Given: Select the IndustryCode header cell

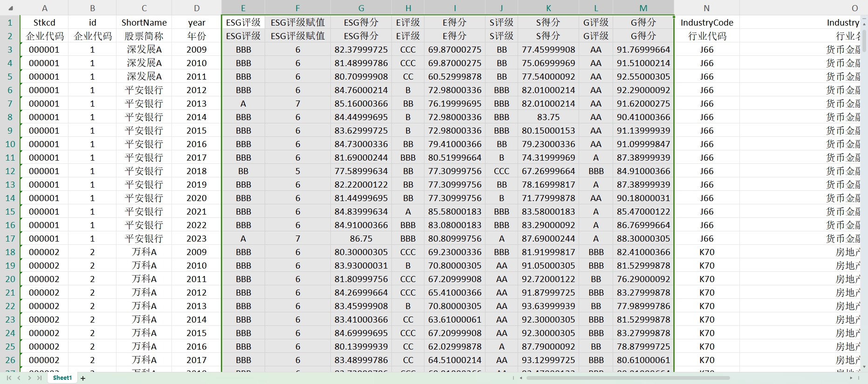Looking at the screenshot, I should click(707, 22).
